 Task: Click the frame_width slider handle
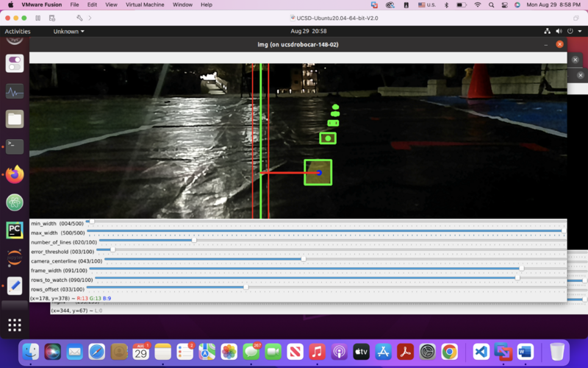click(521, 268)
